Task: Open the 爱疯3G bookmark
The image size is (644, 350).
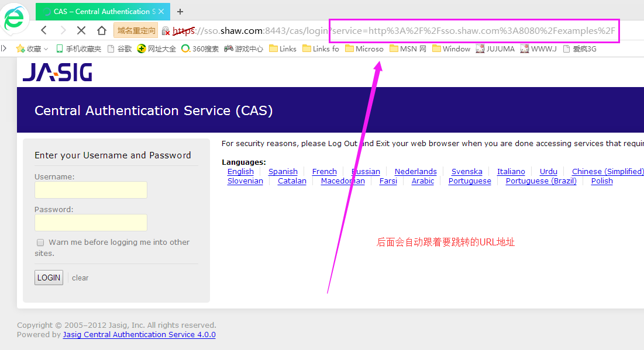Action: point(580,49)
